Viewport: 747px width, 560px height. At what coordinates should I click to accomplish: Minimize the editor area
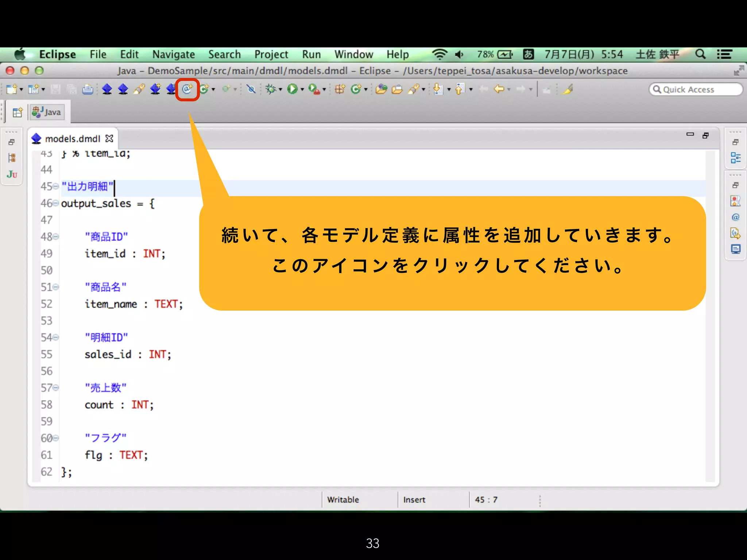point(690,135)
